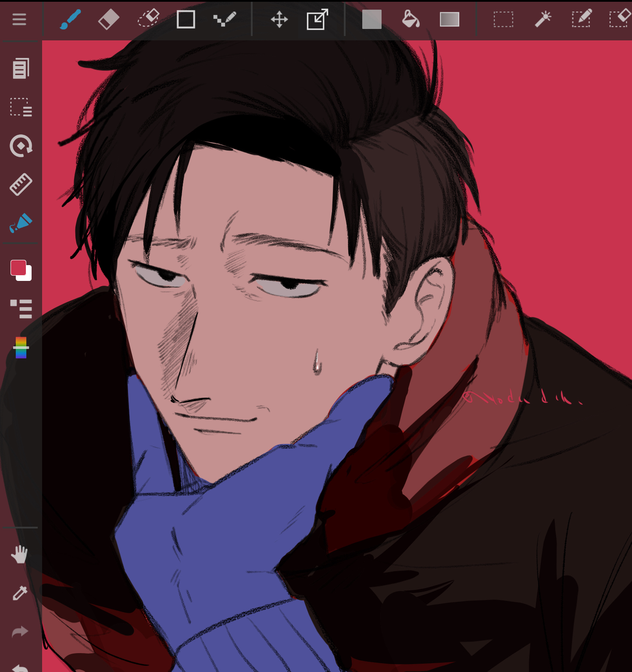
Task: Choose the Gradient tool
Action: click(450, 19)
